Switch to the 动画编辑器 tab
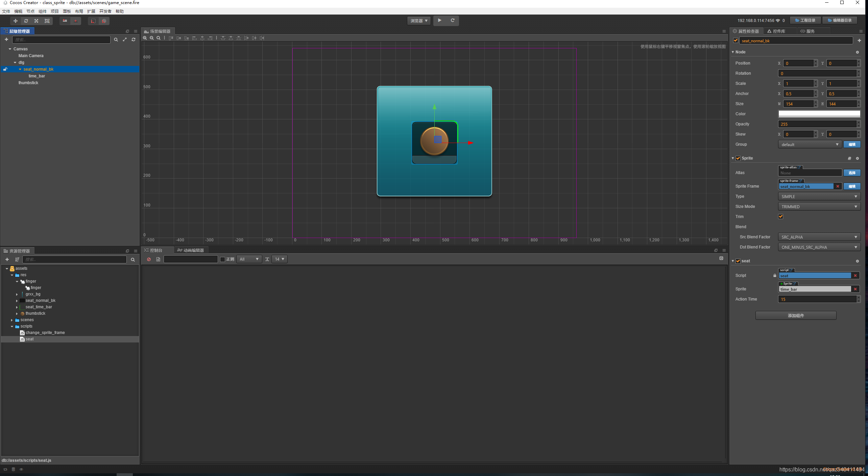The height and width of the screenshot is (476, 868). 191,250
